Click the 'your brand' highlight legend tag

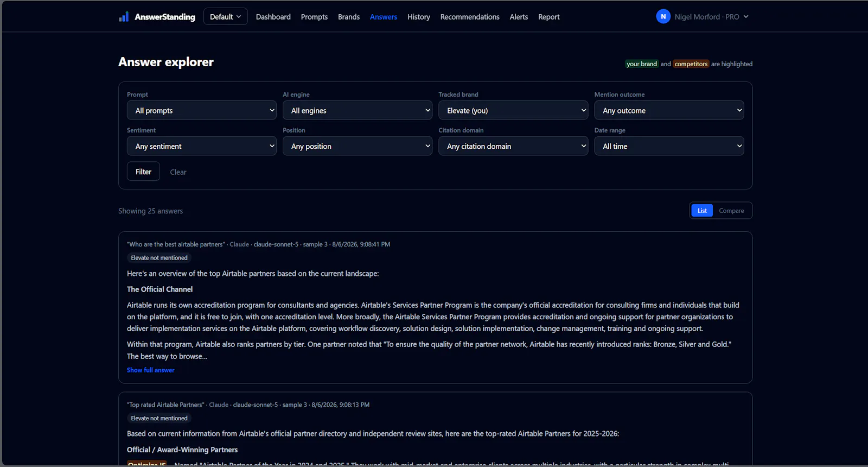point(642,64)
